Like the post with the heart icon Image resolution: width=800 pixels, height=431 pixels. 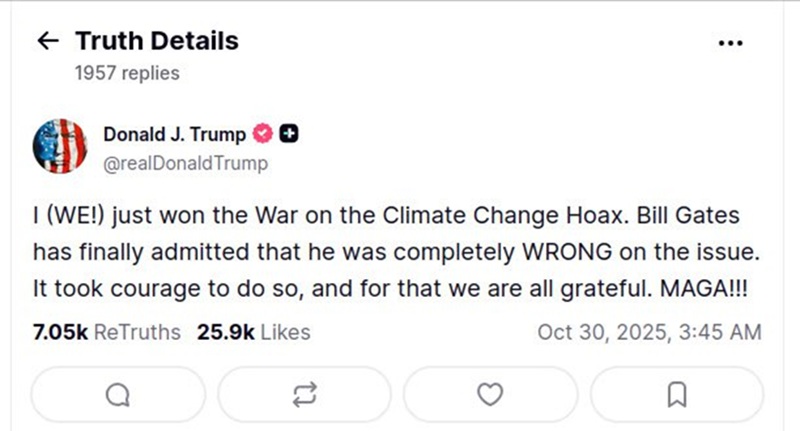(489, 394)
